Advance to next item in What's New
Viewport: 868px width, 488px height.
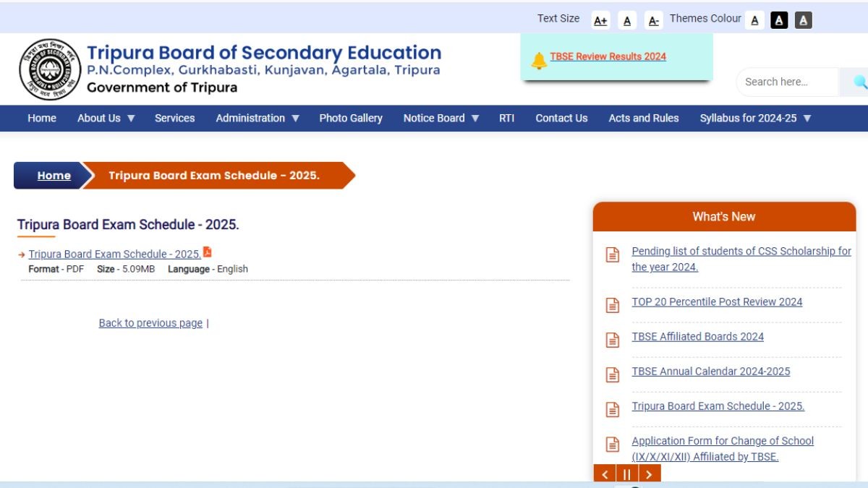650,474
